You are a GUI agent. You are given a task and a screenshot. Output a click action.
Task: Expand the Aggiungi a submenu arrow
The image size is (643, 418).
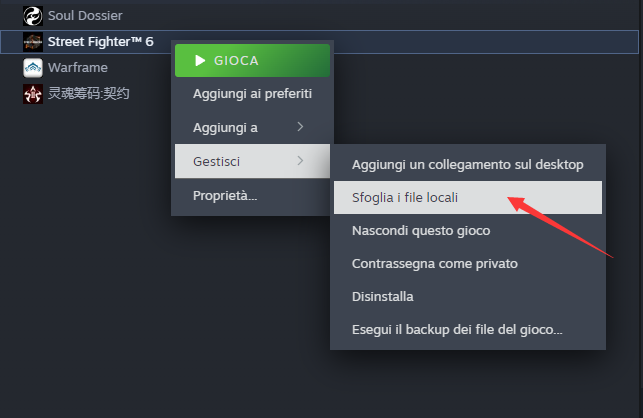pyautogui.click(x=300, y=127)
